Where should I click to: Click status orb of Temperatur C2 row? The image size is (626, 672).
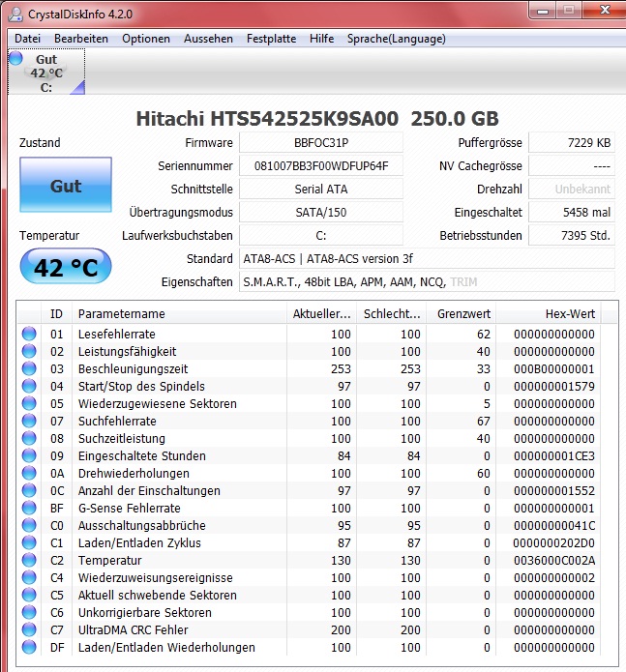point(29,560)
